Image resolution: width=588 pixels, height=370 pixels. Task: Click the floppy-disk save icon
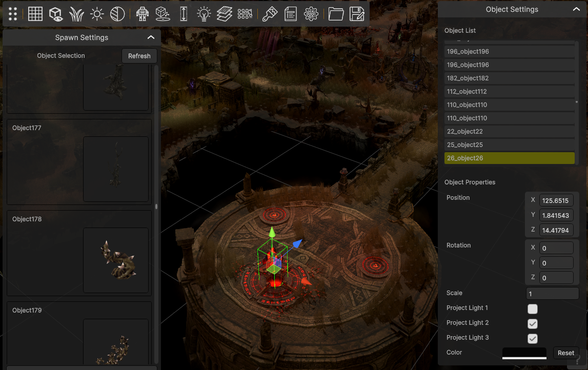[357, 14]
